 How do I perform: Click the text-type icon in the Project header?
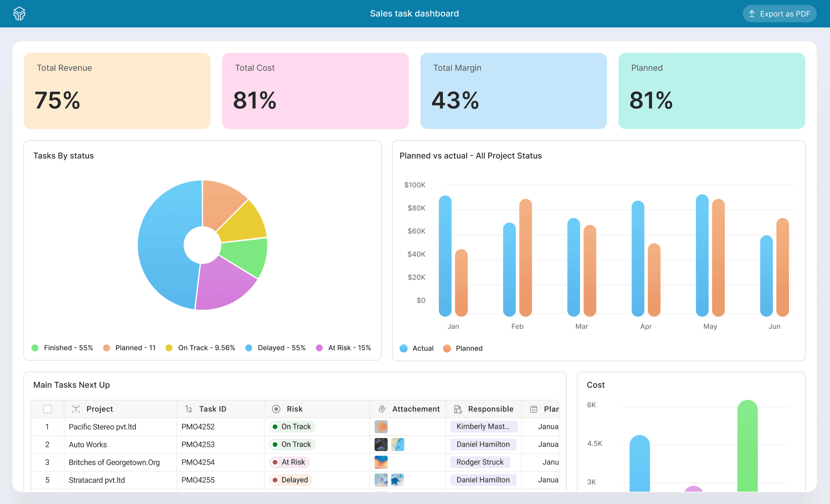click(75, 409)
